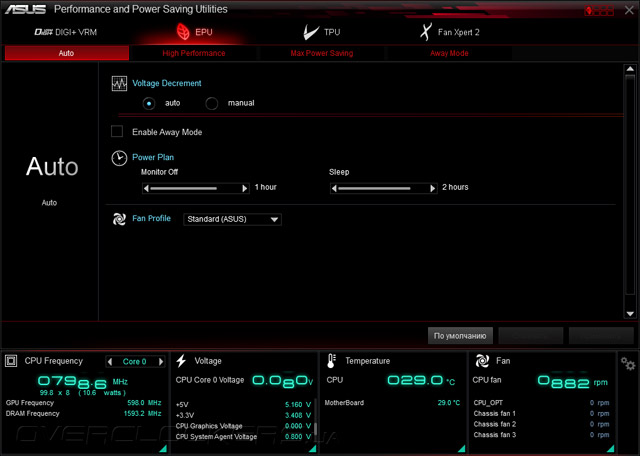Click the Chassis fan 1 row

(541, 414)
